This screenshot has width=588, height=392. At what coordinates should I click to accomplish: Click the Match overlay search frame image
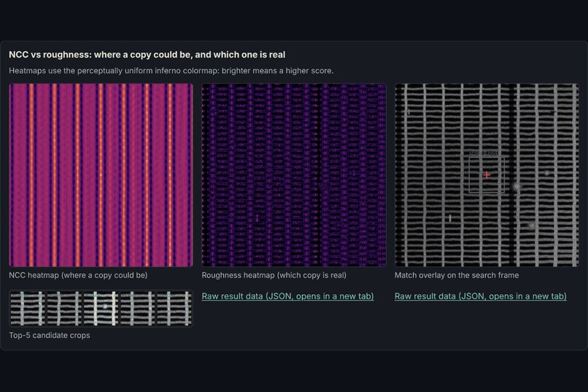[487, 175]
